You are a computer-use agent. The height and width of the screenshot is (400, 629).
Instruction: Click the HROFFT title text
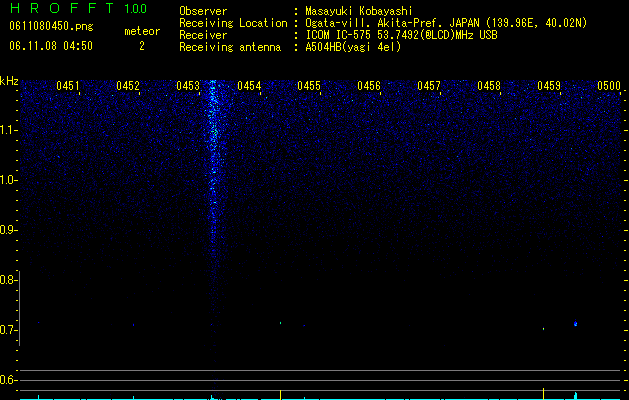tap(62, 8)
